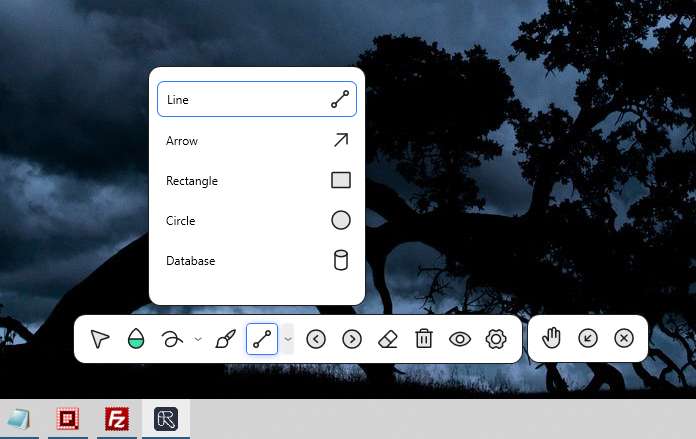
Task: Choose Line from the shapes menu
Action: pos(257,99)
